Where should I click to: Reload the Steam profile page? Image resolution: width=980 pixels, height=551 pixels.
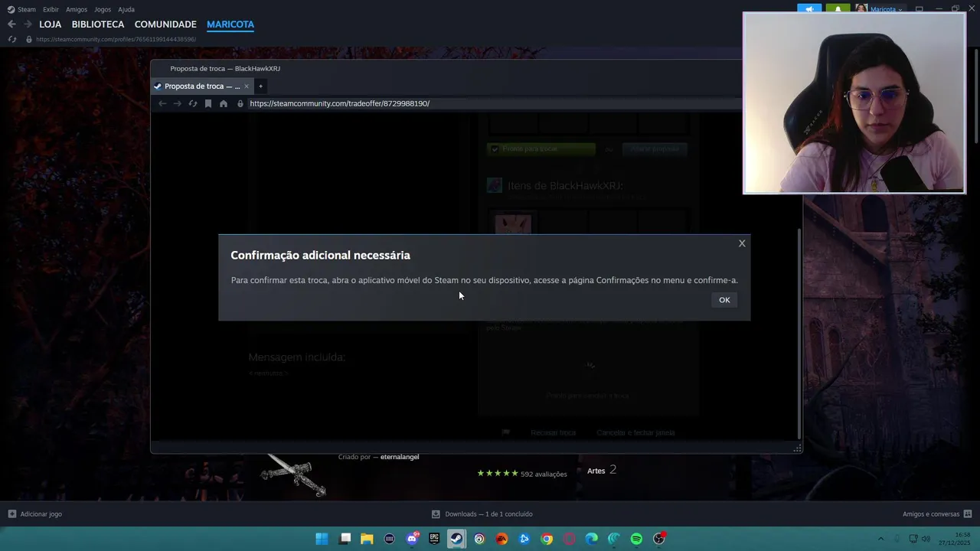coord(12,39)
